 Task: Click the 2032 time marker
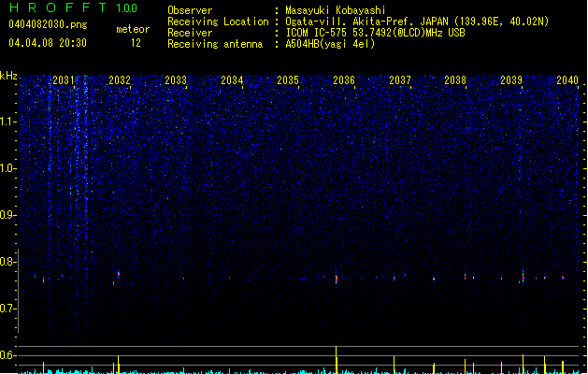coord(120,79)
